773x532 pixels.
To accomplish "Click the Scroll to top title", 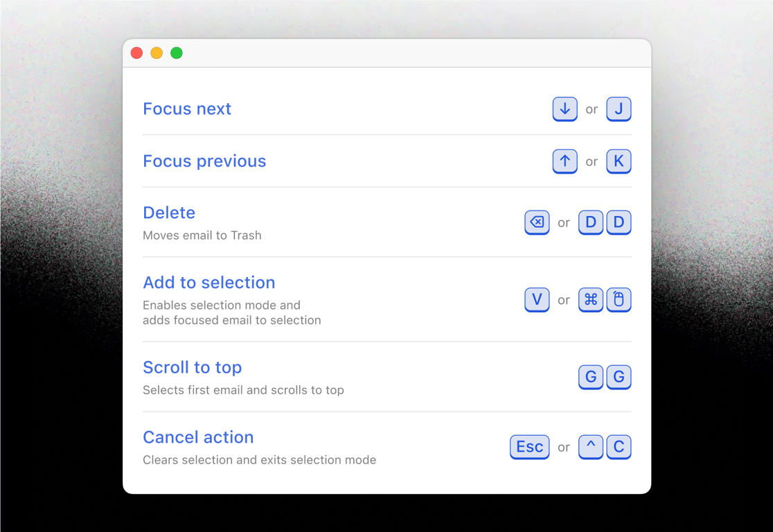I will 192,368.
